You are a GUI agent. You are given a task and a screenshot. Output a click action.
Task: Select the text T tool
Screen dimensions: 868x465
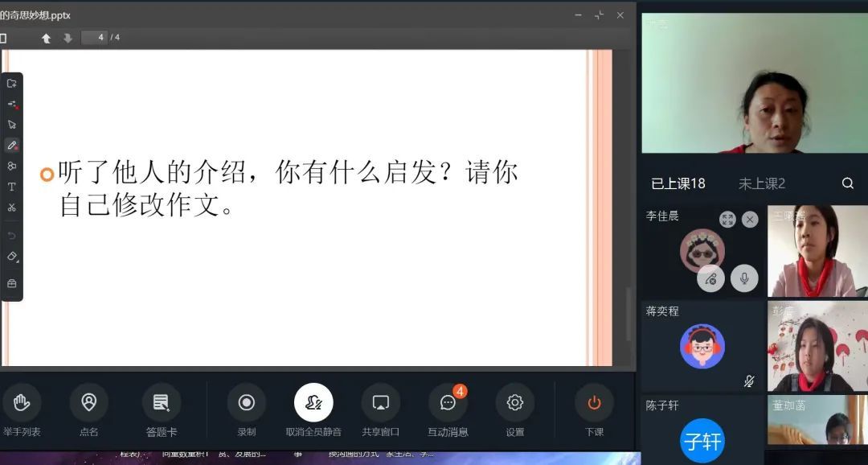click(x=11, y=187)
